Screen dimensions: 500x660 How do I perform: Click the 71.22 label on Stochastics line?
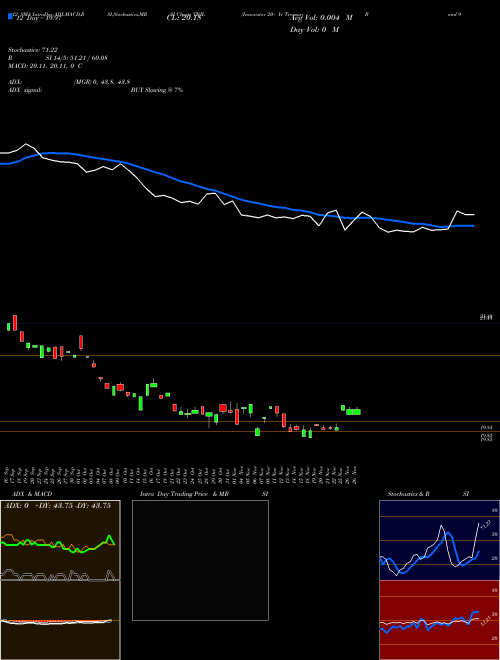[x=486, y=525]
